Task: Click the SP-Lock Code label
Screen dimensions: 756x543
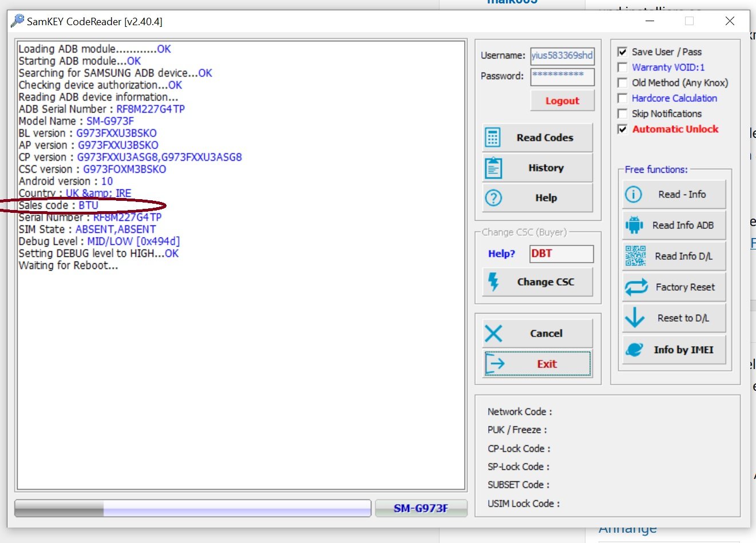Action: pos(518,467)
